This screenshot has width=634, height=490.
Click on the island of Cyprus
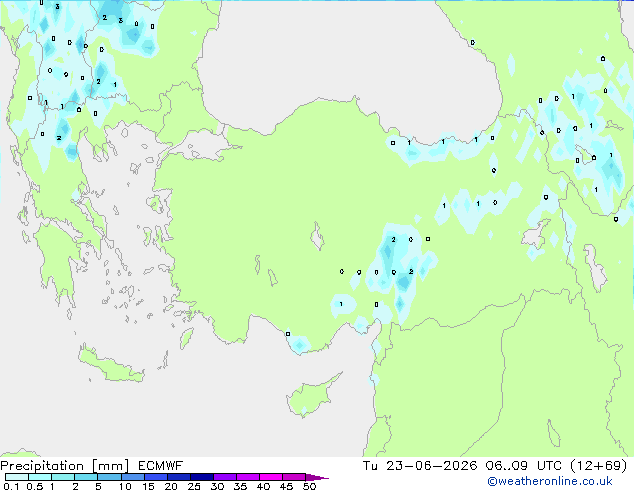point(311,395)
